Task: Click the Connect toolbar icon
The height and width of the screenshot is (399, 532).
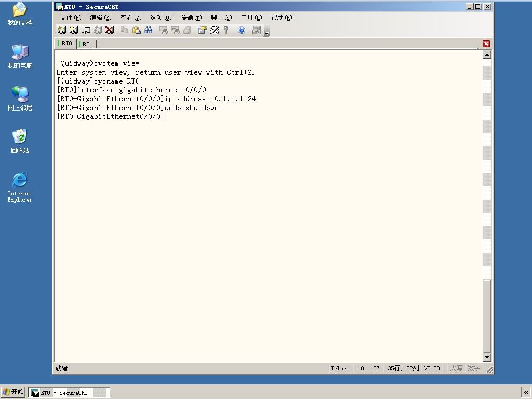Action: 61,30
